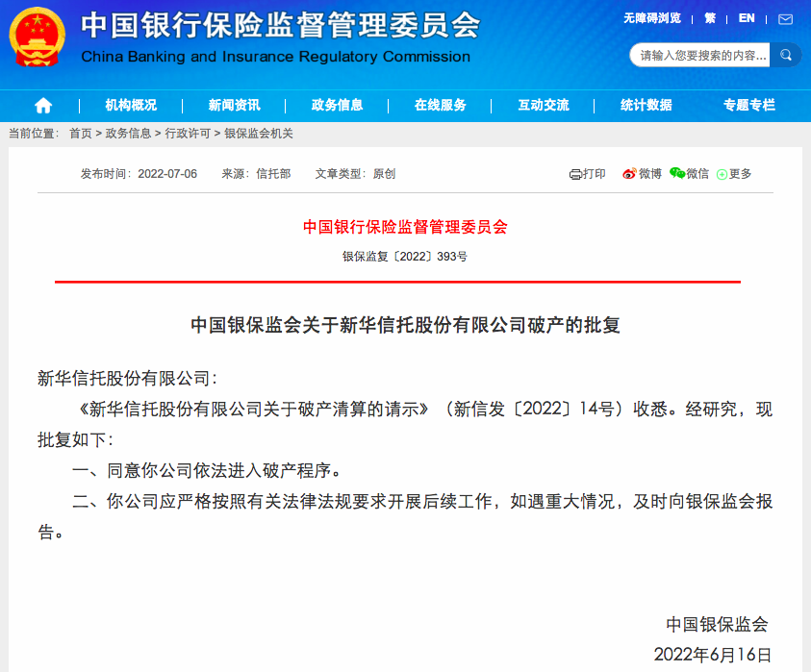Click the 微博 share label
The height and width of the screenshot is (672, 811).
pyautogui.click(x=650, y=174)
